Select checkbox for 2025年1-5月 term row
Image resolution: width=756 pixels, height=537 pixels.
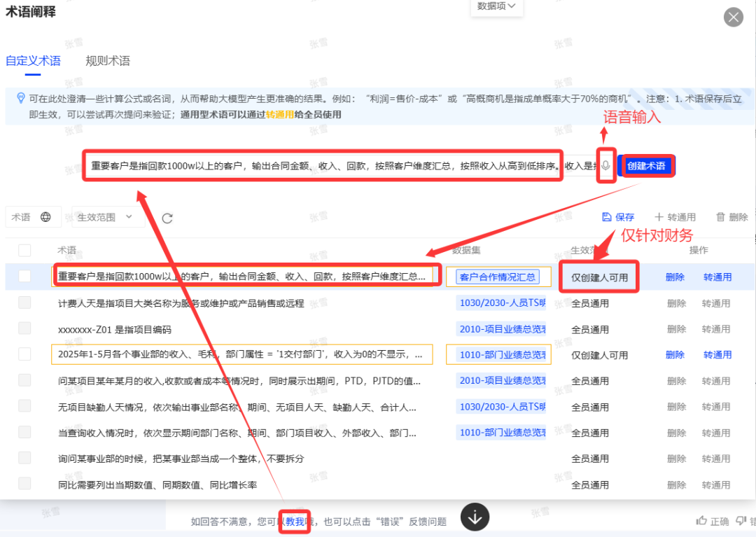(x=24, y=354)
